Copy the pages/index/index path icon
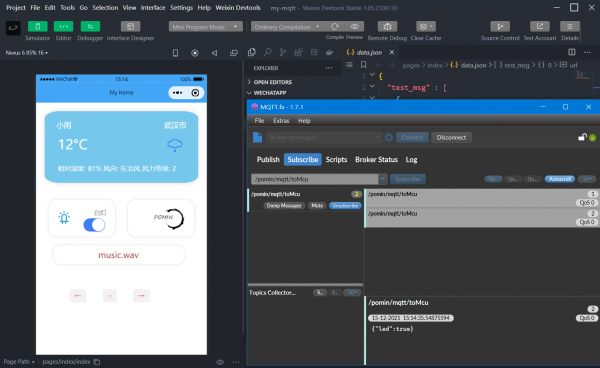This screenshot has height=368, width=600. (97, 362)
